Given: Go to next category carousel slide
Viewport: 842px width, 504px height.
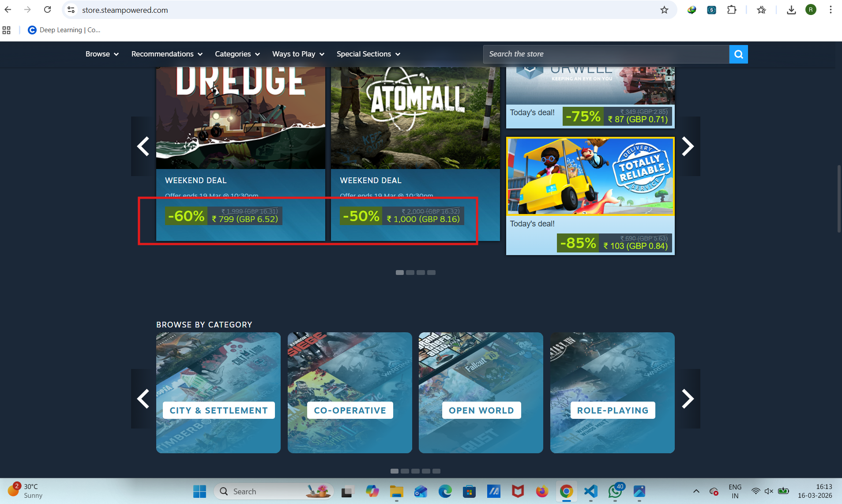Looking at the screenshot, I should pos(688,399).
